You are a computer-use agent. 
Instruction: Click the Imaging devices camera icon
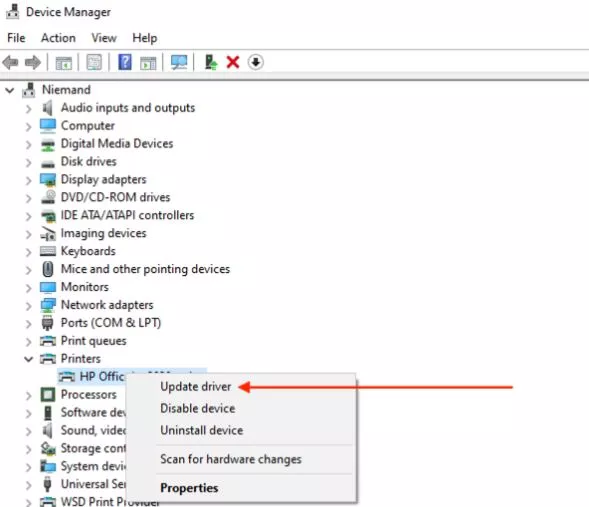coord(48,234)
